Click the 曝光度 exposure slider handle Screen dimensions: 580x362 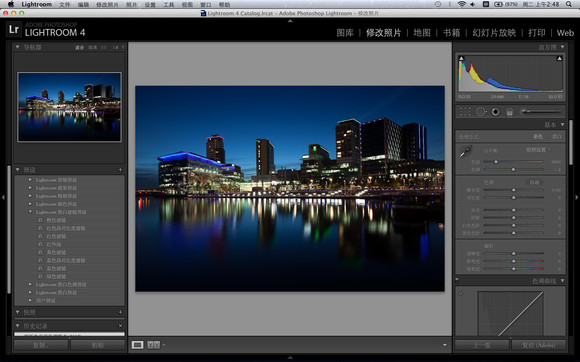(x=513, y=190)
